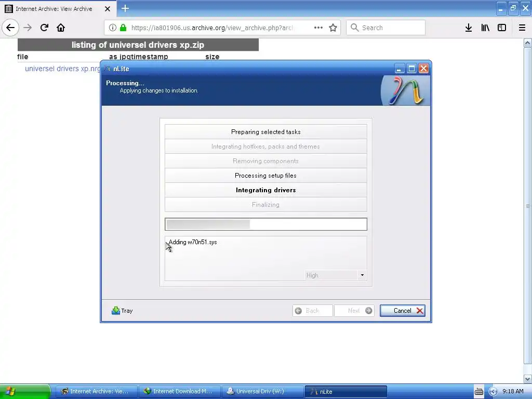
Task: Select the Integrating drivers step
Action: [x=265, y=190]
